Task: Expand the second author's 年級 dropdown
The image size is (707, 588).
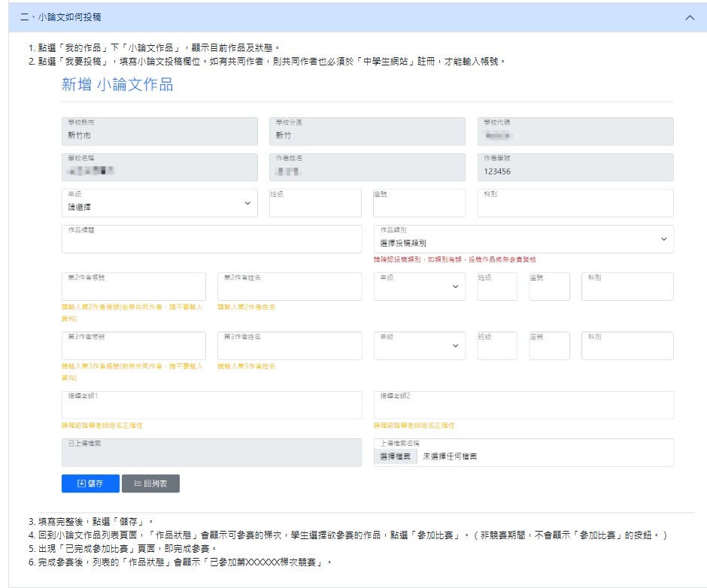Action: (x=419, y=286)
